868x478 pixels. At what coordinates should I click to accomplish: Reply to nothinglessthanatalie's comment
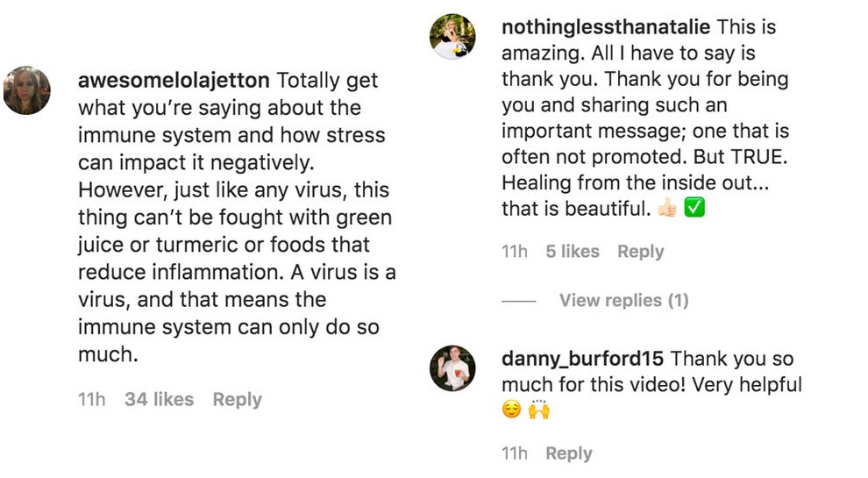[640, 252]
